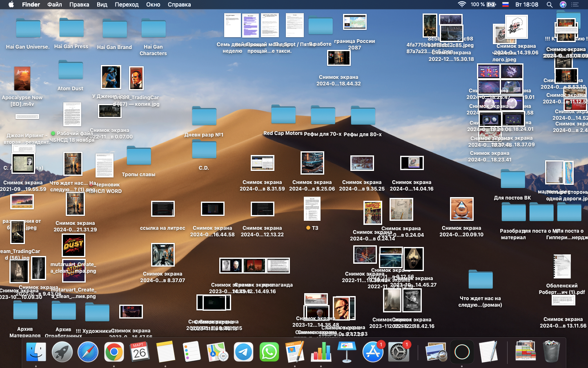Launch WhatsApp from the dock
The image size is (588, 368).
269,352
